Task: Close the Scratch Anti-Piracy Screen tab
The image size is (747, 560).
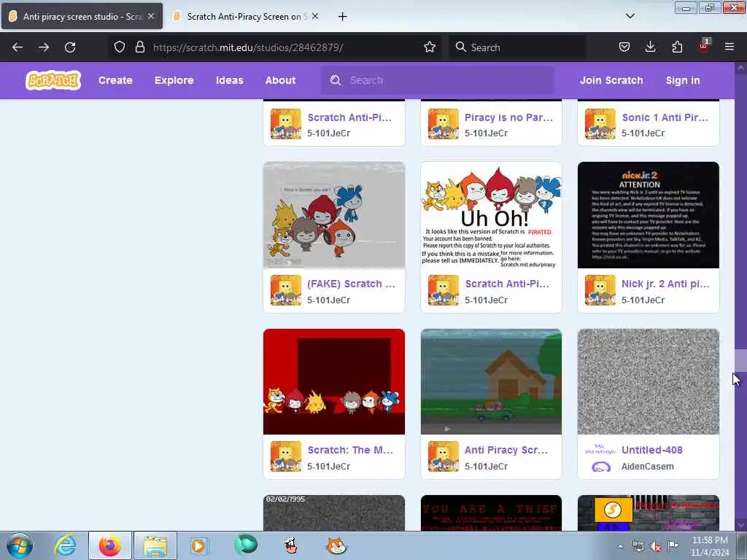Action: click(315, 16)
